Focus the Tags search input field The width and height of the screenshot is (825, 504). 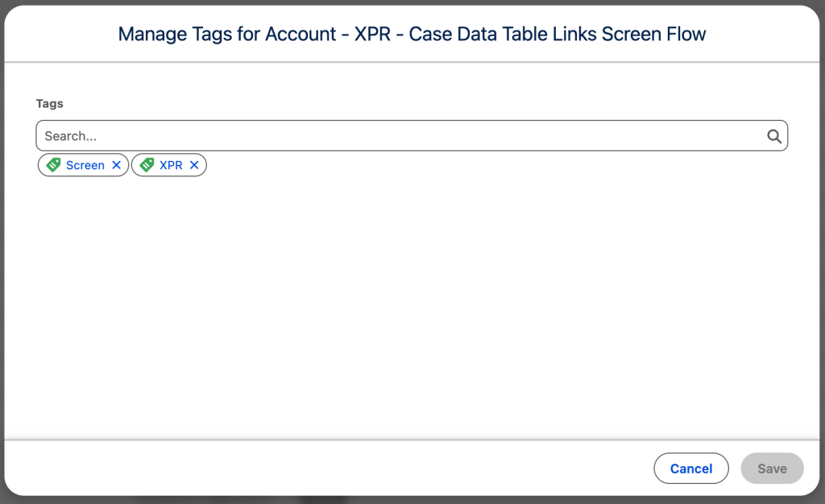(412, 135)
